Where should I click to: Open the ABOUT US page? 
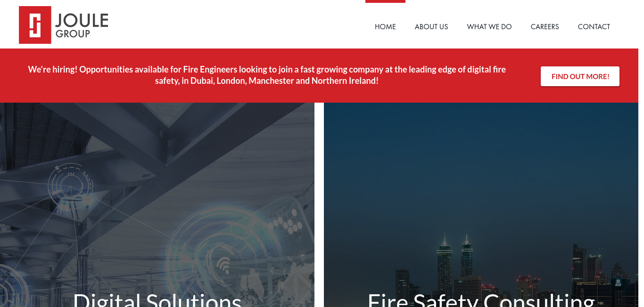(431, 27)
